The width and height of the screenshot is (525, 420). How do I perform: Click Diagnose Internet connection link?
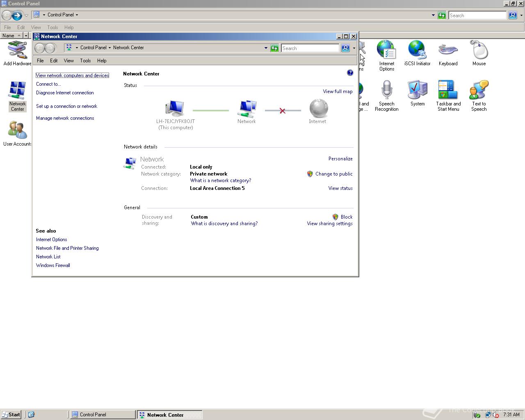click(x=65, y=93)
